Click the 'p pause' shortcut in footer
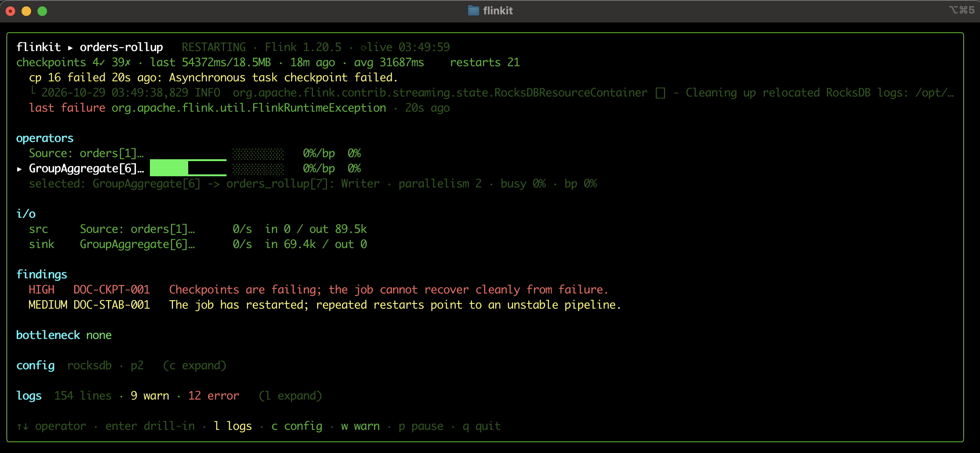 point(421,426)
